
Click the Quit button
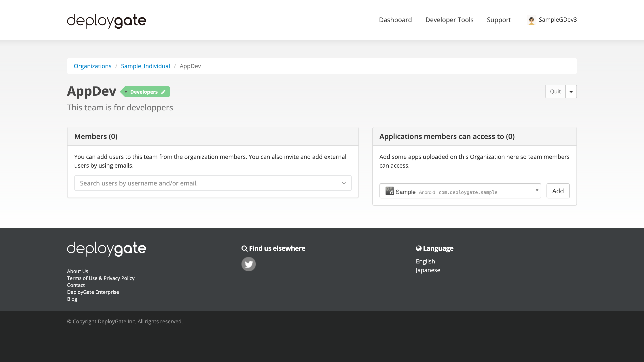pyautogui.click(x=555, y=91)
